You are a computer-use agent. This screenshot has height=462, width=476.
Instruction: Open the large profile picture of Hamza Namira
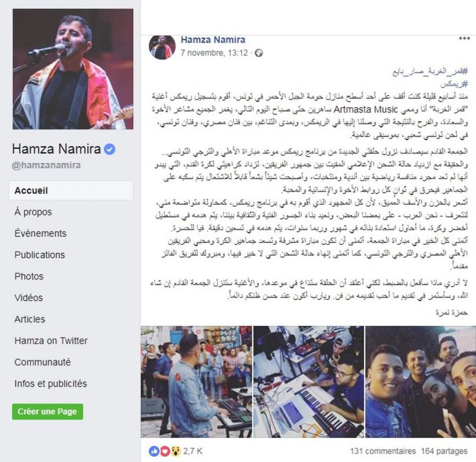coord(73,69)
